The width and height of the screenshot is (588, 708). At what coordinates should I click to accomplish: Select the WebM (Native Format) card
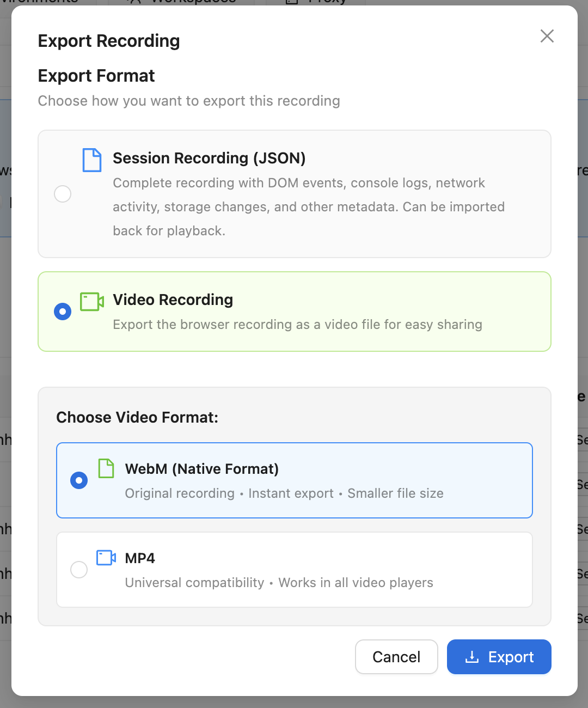point(294,480)
